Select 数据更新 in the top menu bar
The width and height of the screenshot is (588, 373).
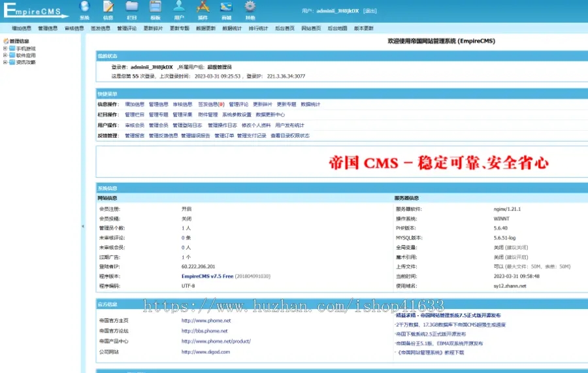(x=206, y=28)
